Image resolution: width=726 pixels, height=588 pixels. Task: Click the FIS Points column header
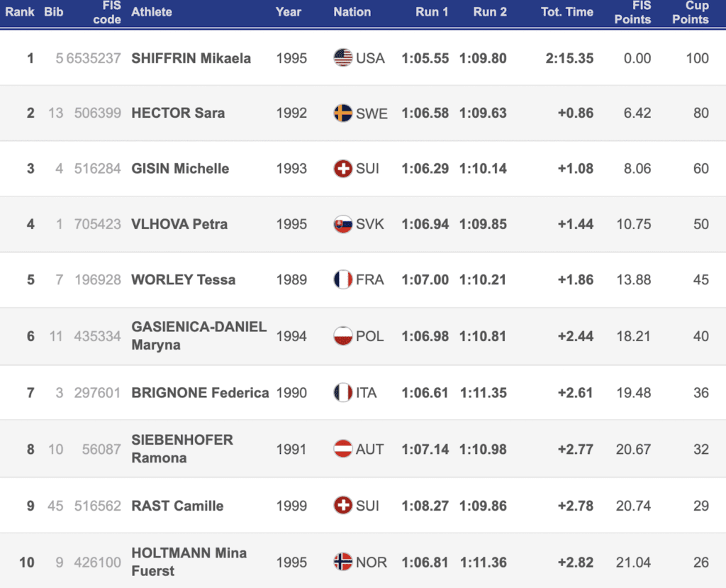pos(632,12)
